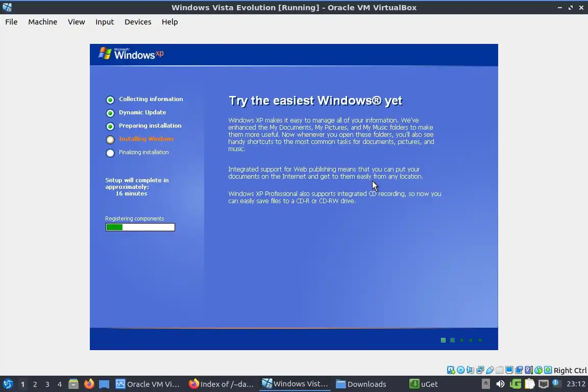Click the mouse integration status icon
588x392 pixels.
pyautogui.click(x=538, y=370)
